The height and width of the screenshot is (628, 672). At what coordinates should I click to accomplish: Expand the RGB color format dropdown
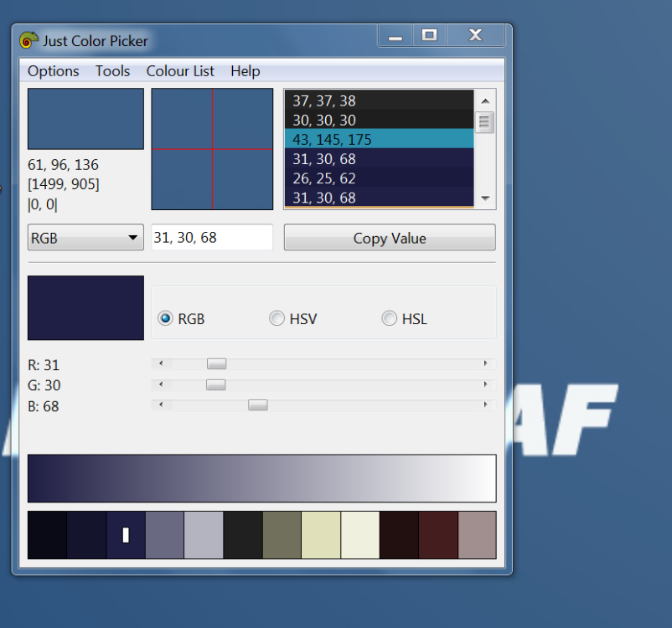(85, 238)
